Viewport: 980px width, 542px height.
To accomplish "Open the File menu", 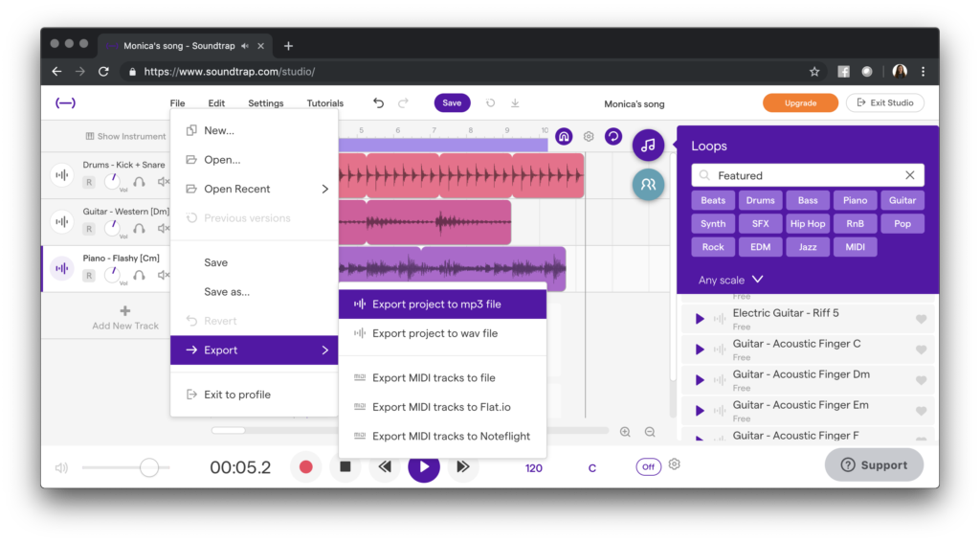I will pyautogui.click(x=177, y=103).
